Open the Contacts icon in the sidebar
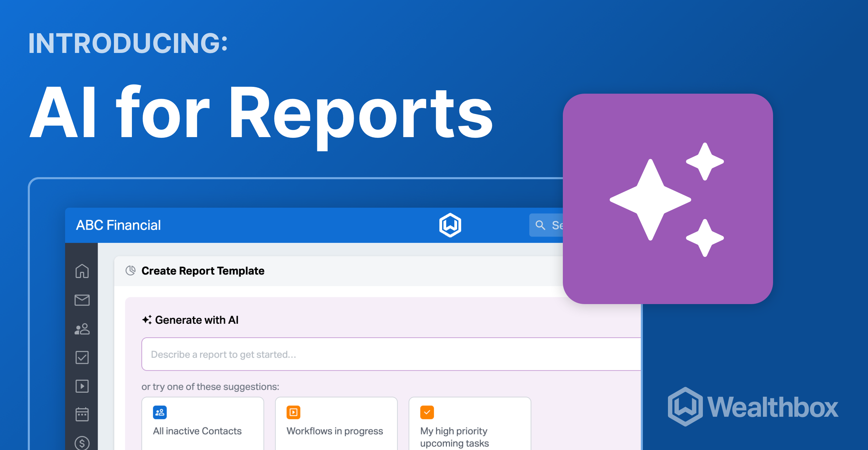This screenshot has width=868, height=450. click(81, 329)
